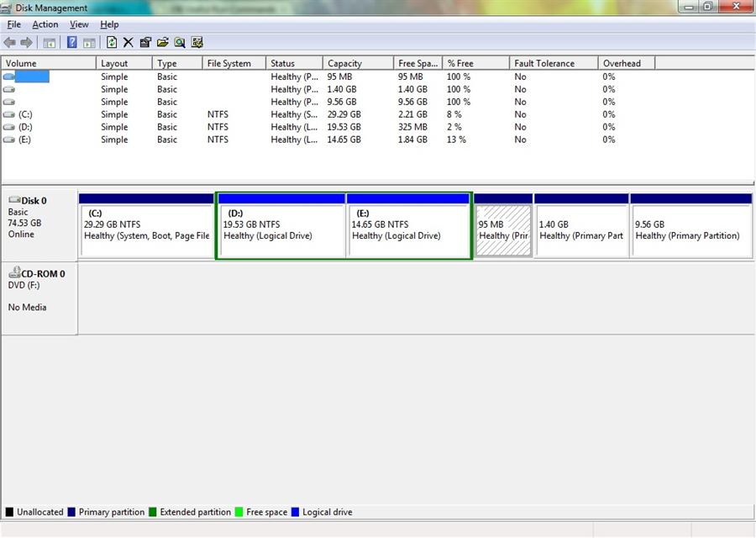Click the Help question mark toolbar icon

(71, 42)
